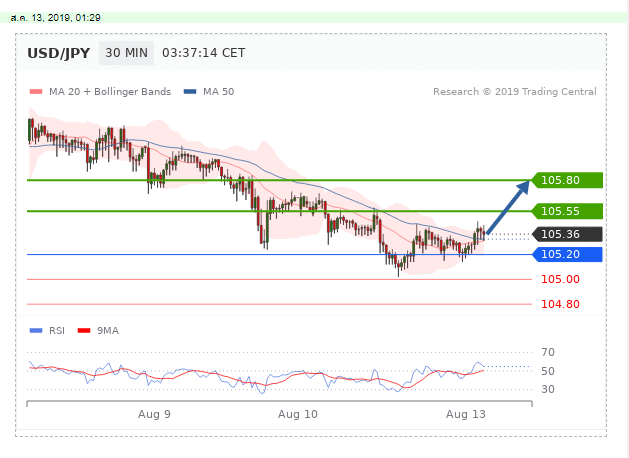Click the Aug 13 date axis label
This screenshot has width=629, height=458.
465,414
